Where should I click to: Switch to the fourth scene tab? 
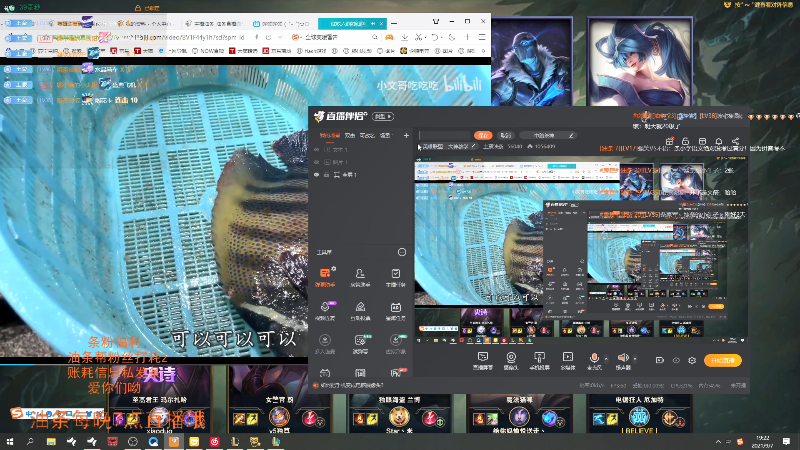385,135
